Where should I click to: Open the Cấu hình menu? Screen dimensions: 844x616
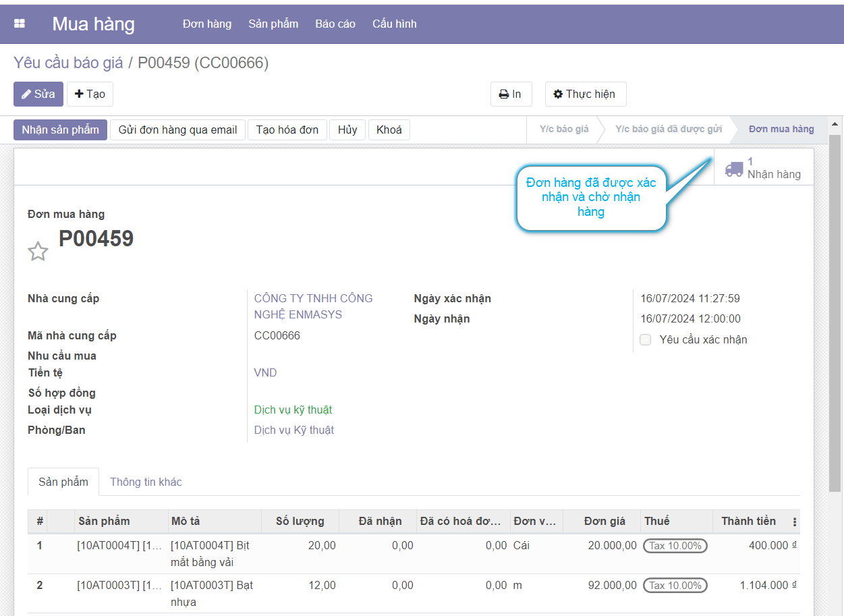(x=394, y=24)
